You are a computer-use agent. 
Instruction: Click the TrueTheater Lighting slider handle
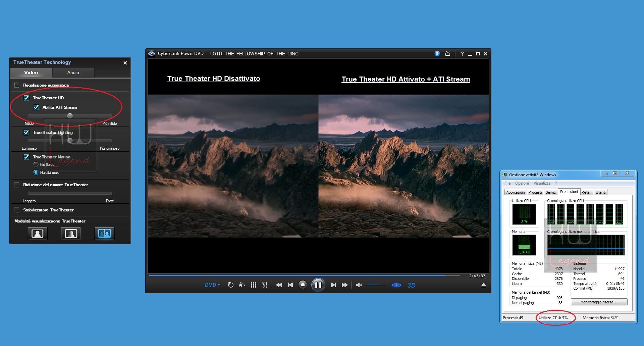click(x=70, y=141)
